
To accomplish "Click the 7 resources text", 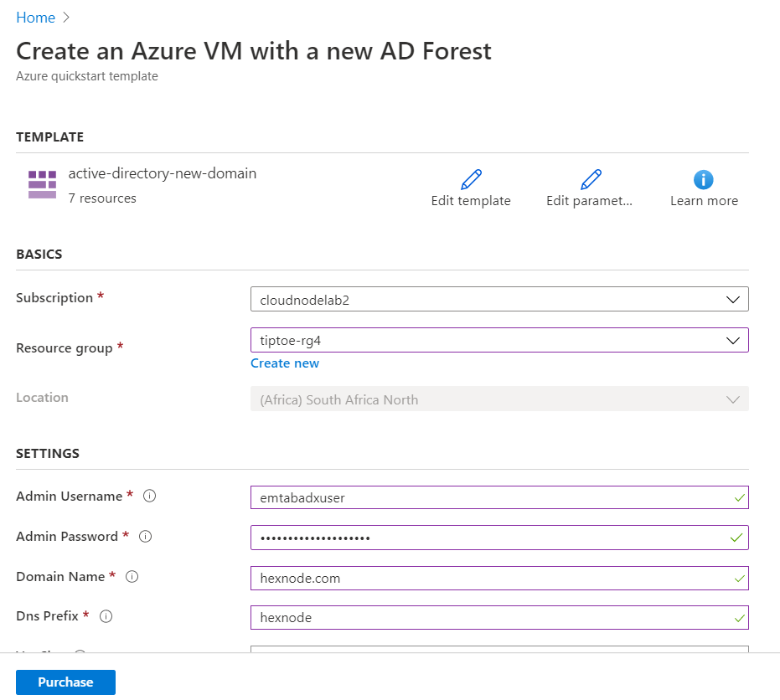I will coord(102,198).
